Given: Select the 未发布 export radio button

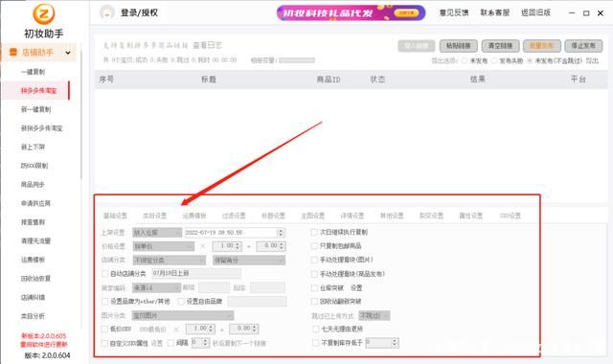Looking at the screenshot, I should [x=465, y=60].
